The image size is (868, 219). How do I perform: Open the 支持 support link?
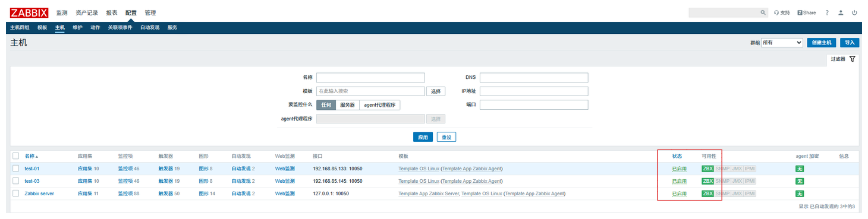pos(782,12)
